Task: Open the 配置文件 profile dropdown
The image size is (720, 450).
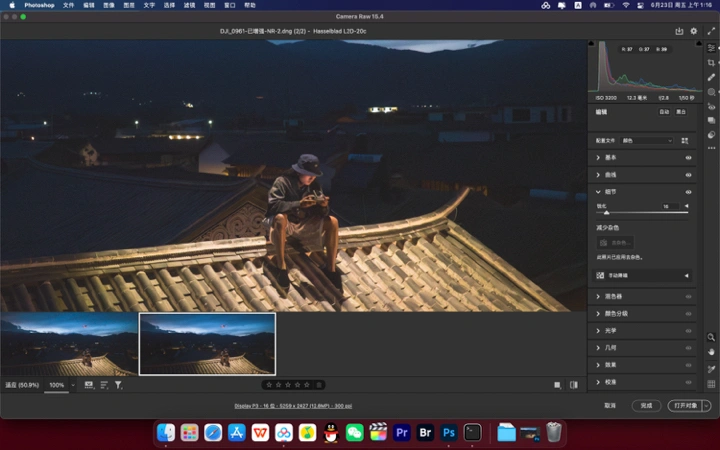Action: coord(647,141)
